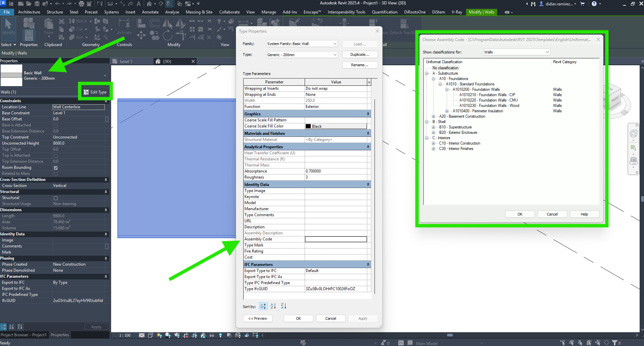Click inside the Assembly Code value field
The width and height of the screenshot is (644, 346).
pyautogui.click(x=336, y=239)
